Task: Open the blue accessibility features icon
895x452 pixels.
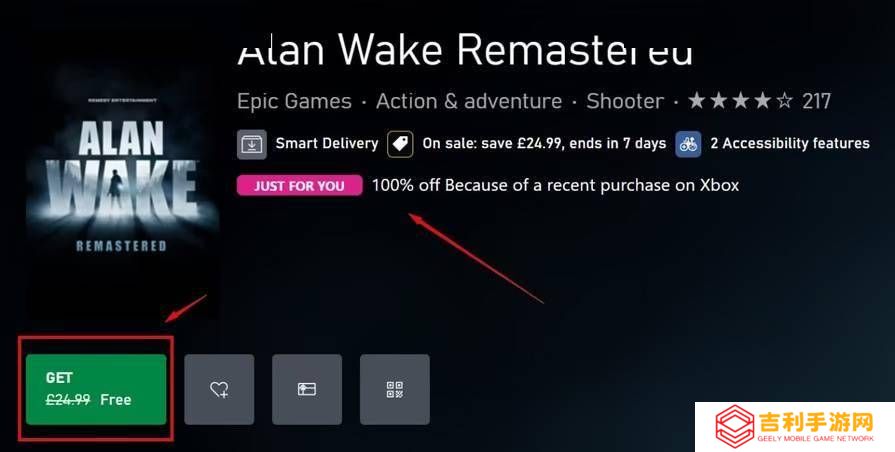Action: pyautogui.click(x=688, y=144)
